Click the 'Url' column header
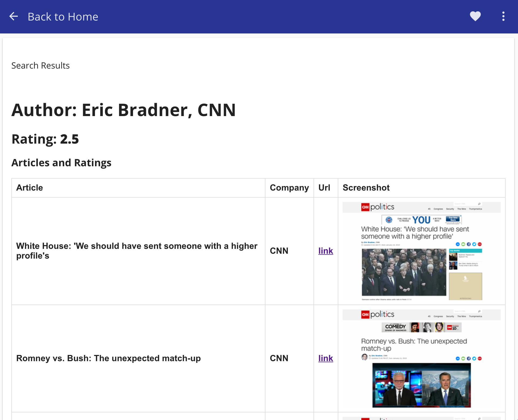518x420 pixels. tap(324, 188)
